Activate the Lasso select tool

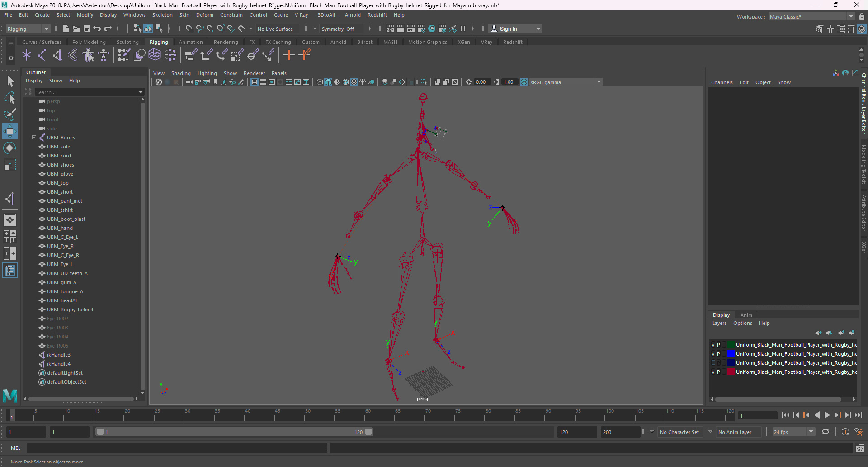[10, 98]
